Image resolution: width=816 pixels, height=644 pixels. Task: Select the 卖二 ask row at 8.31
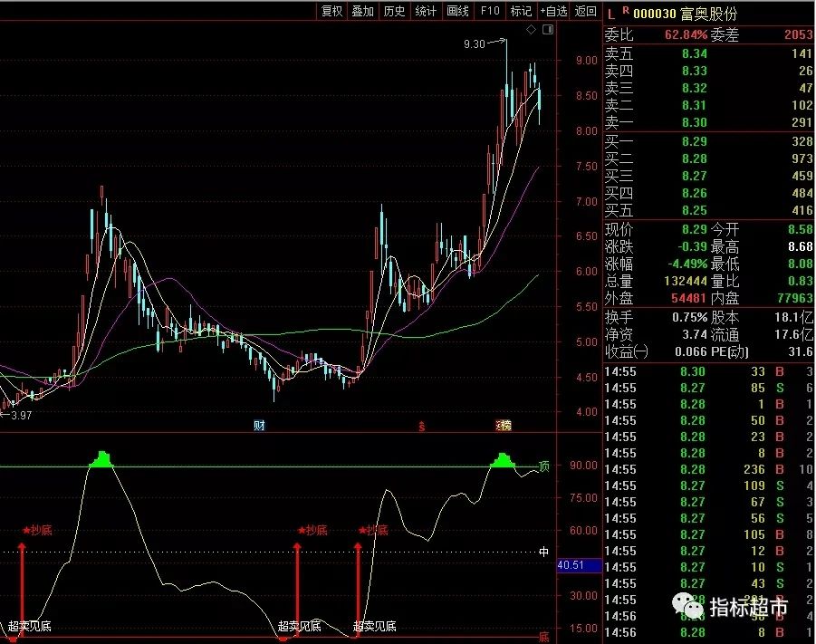point(709,105)
